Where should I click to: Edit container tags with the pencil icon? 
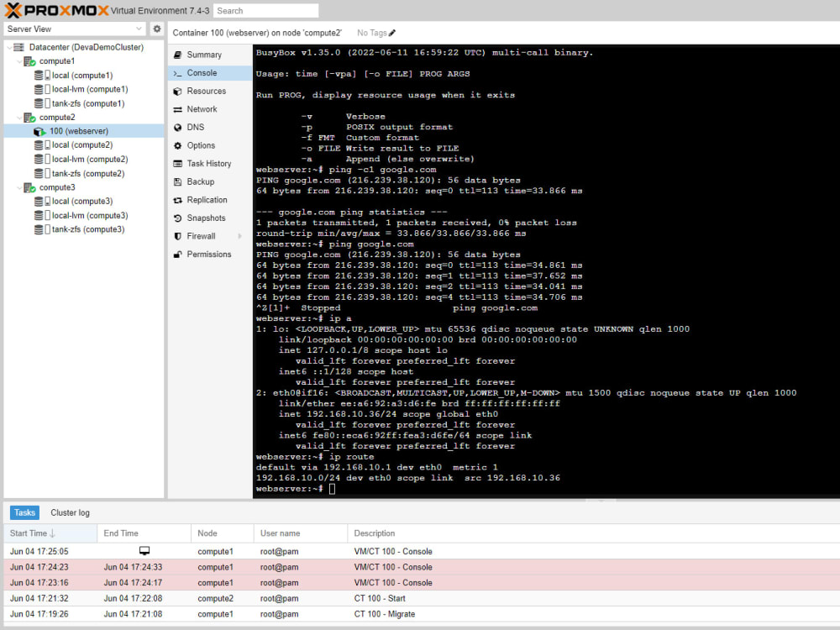point(392,33)
